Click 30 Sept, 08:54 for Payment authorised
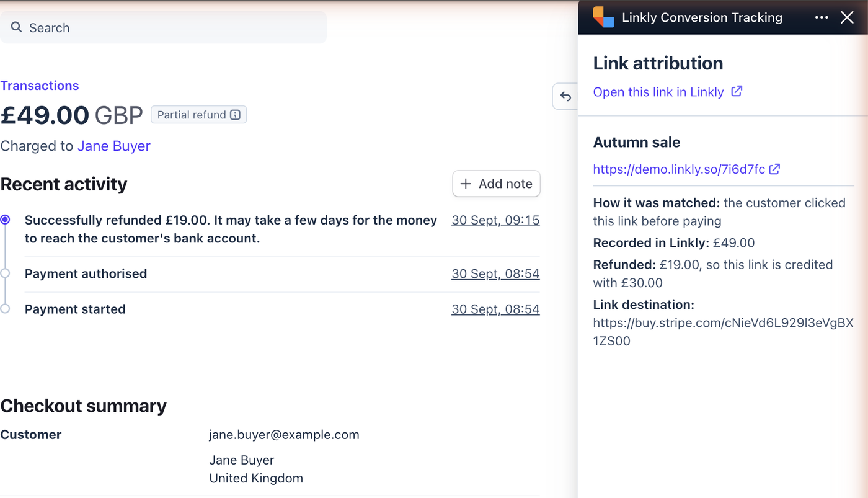This screenshot has height=498, width=868. [495, 273]
